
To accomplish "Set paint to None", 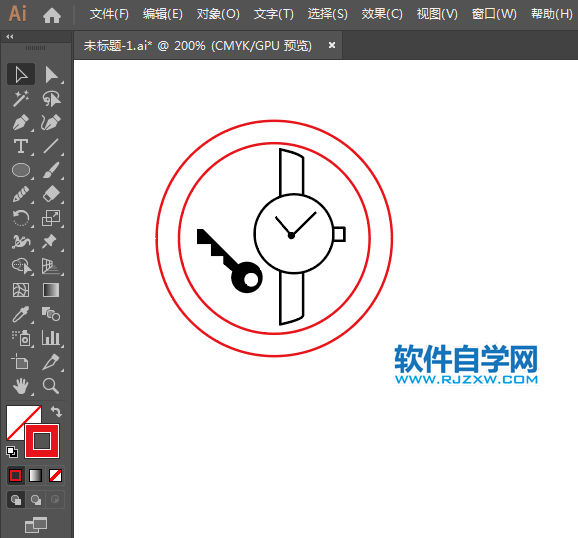I will (55, 476).
